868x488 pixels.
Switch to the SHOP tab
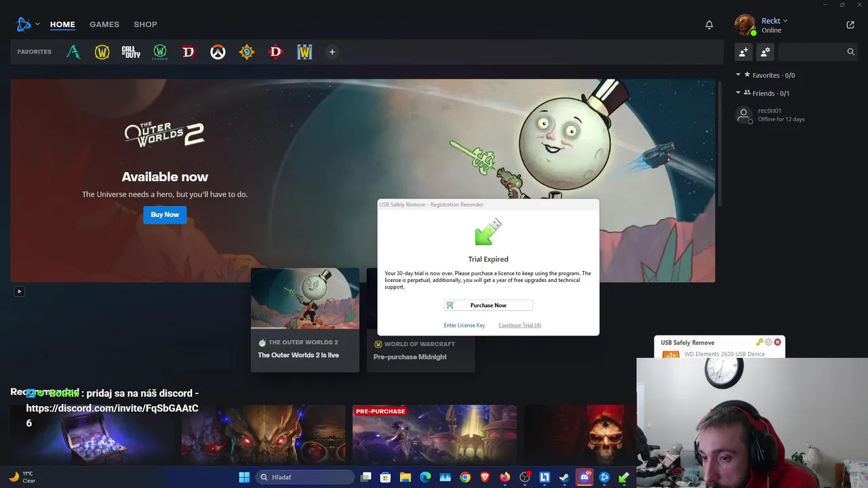(x=145, y=24)
